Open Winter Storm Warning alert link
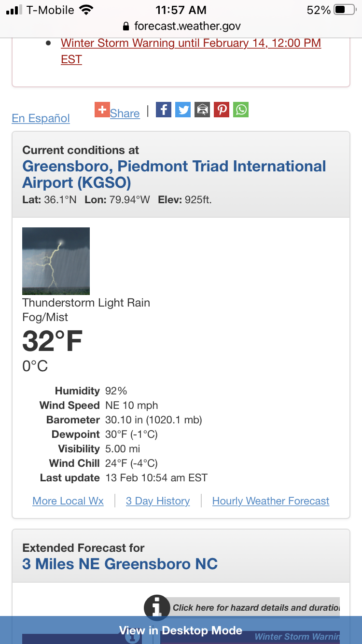This screenshot has height=644, width=362. click(x=191, y=51)
